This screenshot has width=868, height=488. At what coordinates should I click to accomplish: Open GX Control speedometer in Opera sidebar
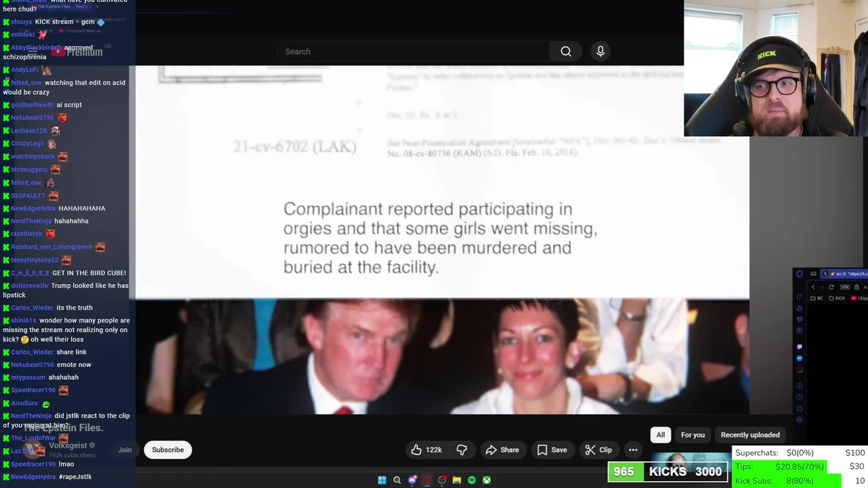[800, 297]
